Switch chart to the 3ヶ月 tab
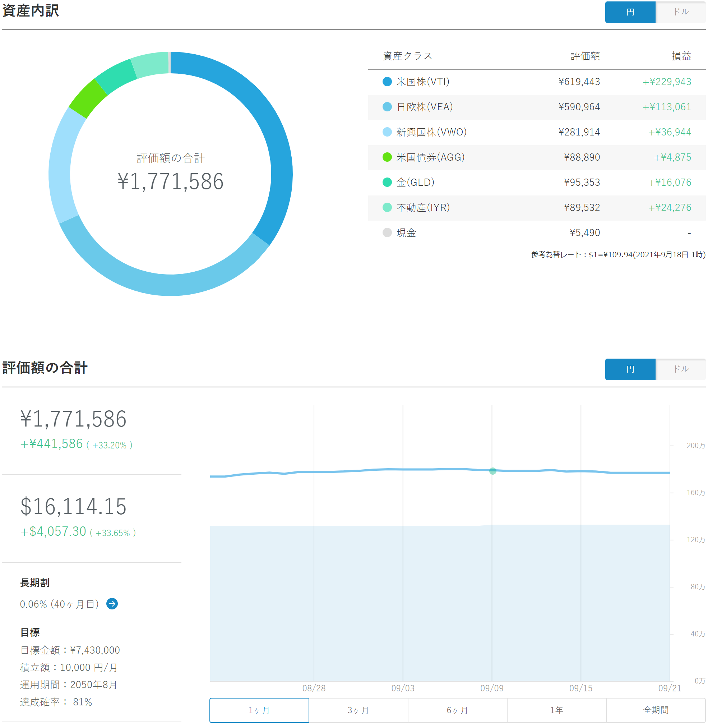This screenshot has width=717, height=728. pyautogui.click(x=358, y=711)
